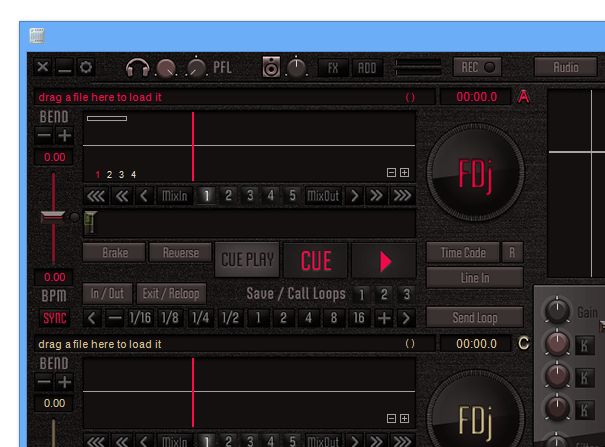
Task: Open settings with the gear icon
Action: tap(86, 67)
